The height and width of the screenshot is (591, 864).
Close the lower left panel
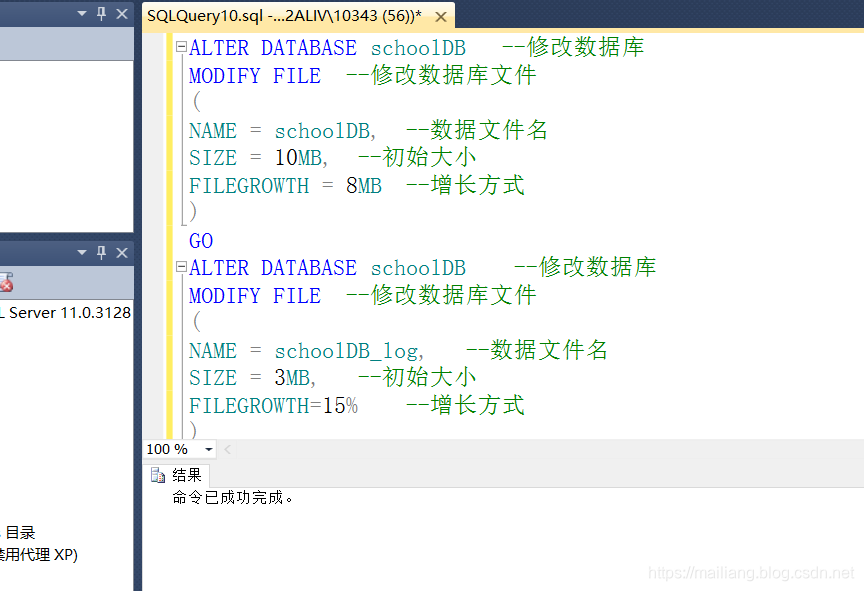pos(122,253)
